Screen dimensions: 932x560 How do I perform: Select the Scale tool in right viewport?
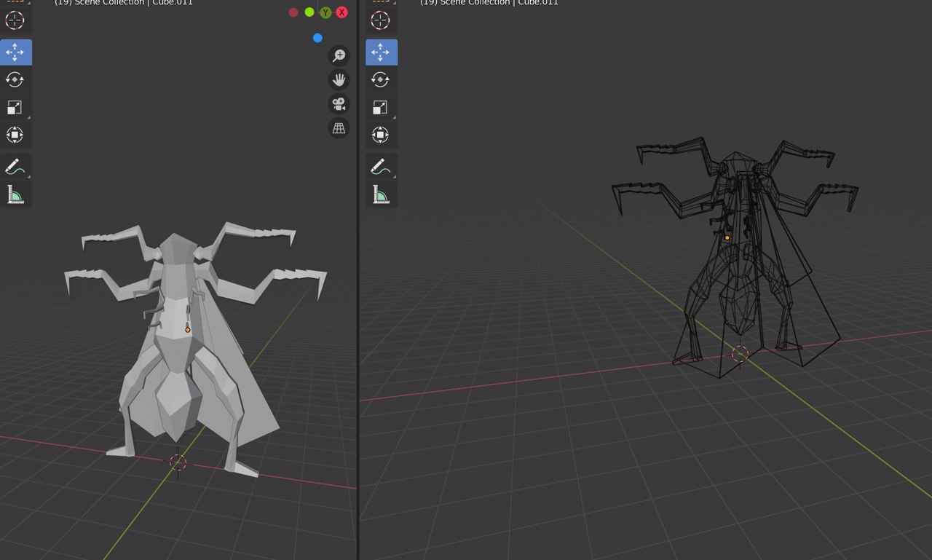(x=381, y=107)
